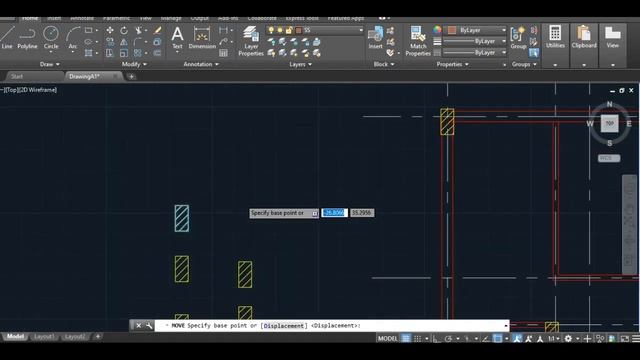
Task: Select the Arc tool
Action: [x=73, y=38]
